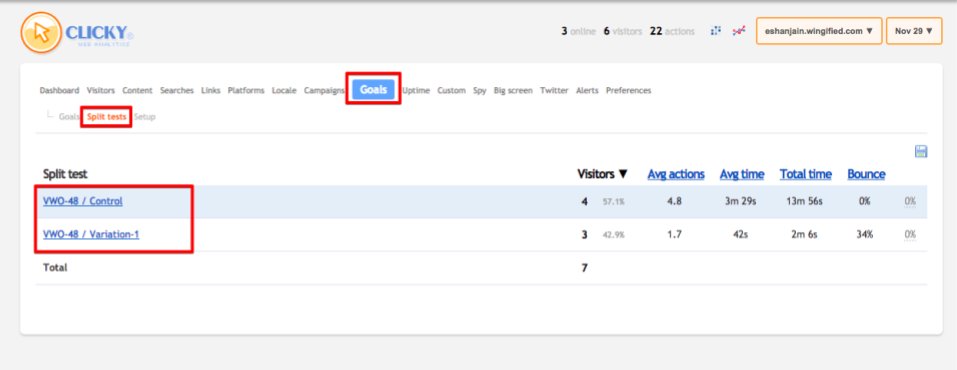Screen dimensions: 957x370
Task: Open the red trend graph icon
Action: point(739,31)
